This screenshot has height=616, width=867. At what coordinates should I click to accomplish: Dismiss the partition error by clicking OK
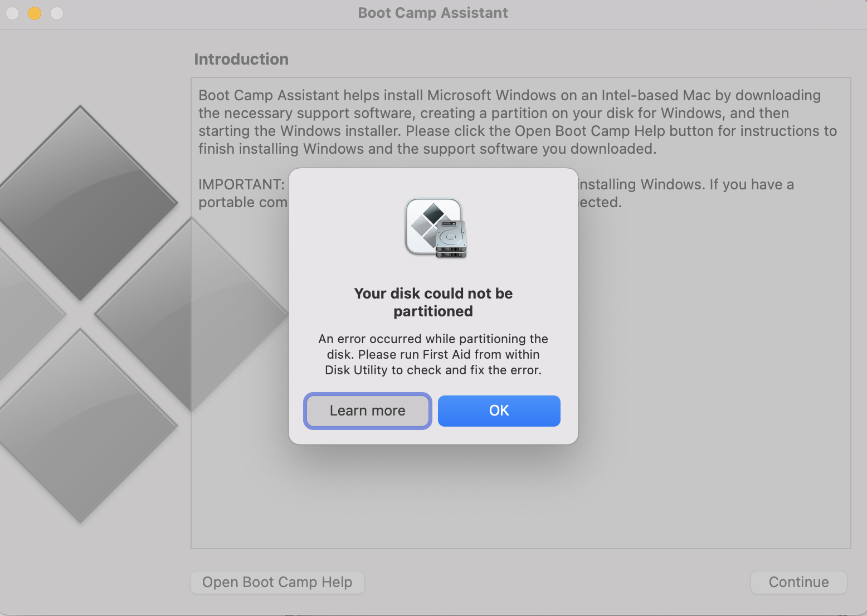point(498,410)
